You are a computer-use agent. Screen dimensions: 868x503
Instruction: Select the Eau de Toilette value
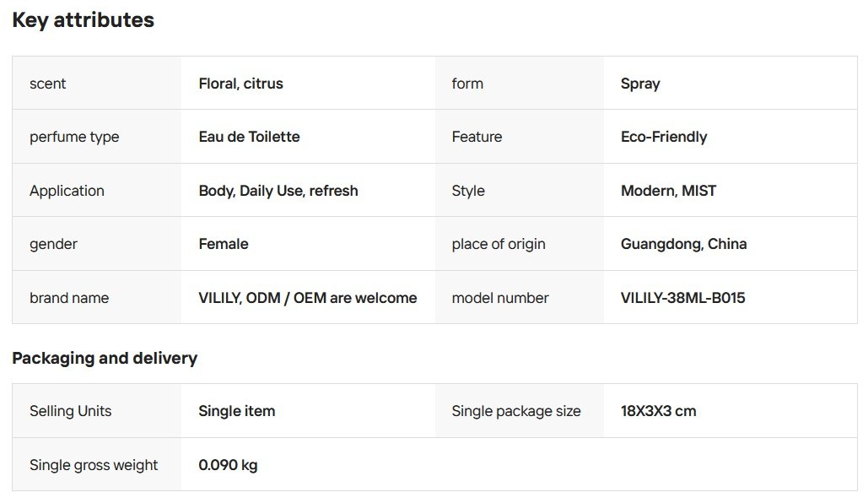point(249,137)
